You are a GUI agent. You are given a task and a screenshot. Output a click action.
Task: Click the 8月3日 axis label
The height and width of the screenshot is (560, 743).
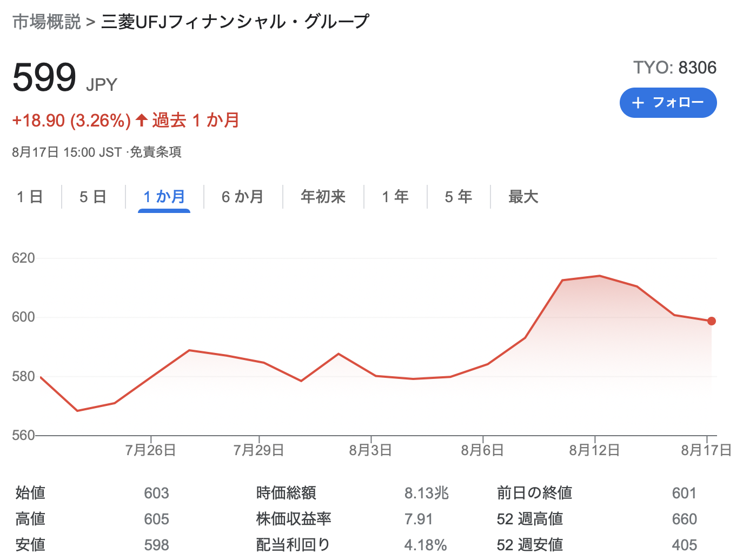pos(370,450)
